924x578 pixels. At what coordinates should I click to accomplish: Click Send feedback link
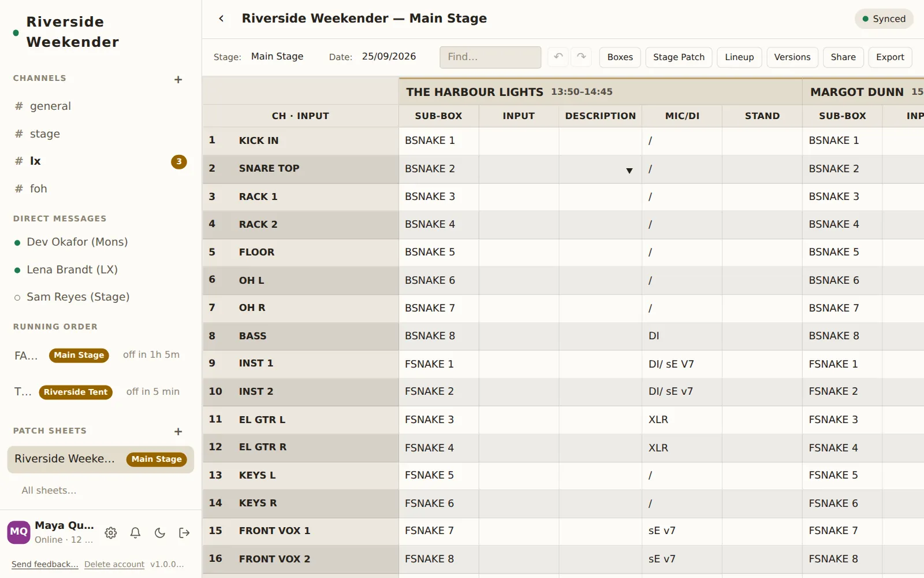45,564
